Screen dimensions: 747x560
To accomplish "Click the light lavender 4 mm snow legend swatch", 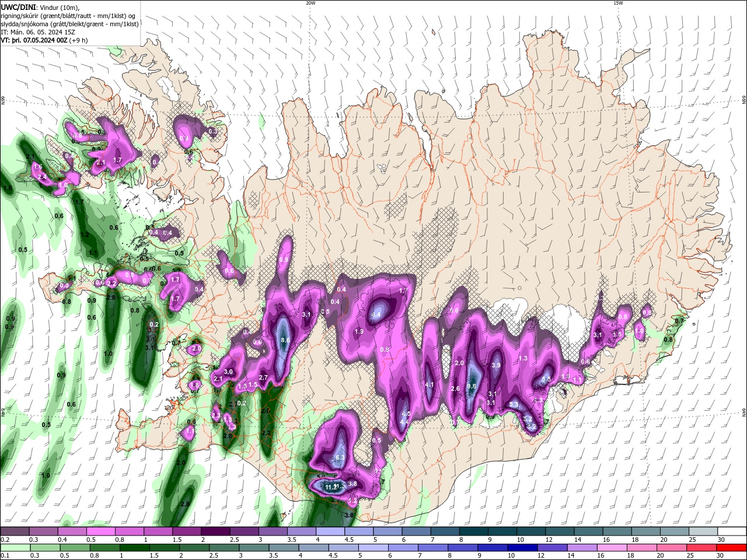I will (x=330, y=531).
